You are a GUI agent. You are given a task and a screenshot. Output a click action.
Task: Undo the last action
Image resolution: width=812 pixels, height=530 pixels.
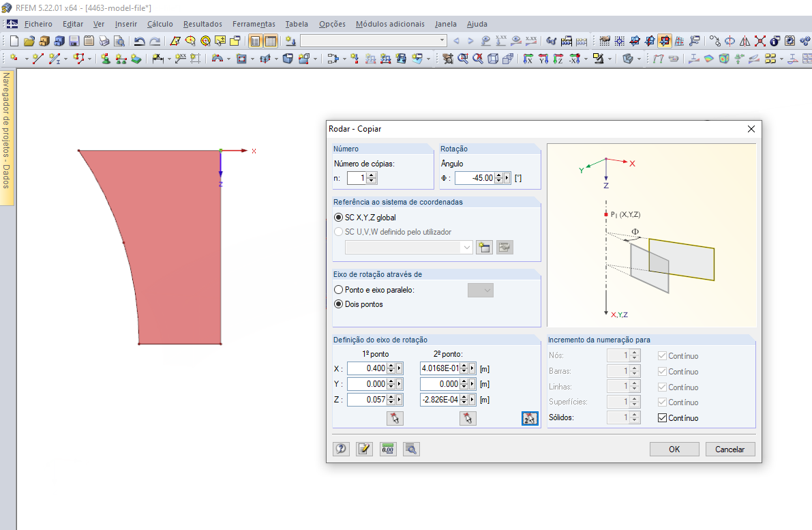(139, 41)
